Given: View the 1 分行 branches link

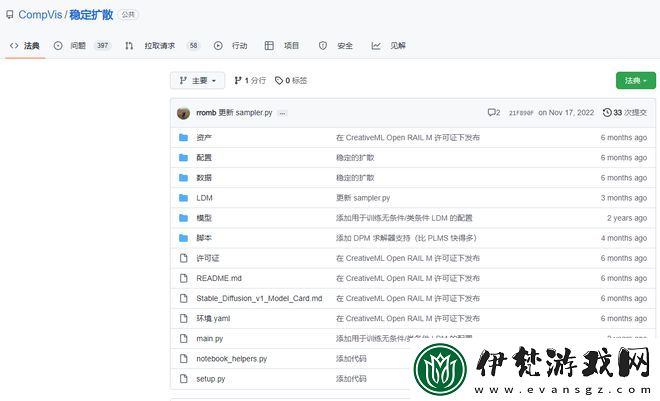Looking at the screenshot, I should pyautogui.click(x=250, y=80).
